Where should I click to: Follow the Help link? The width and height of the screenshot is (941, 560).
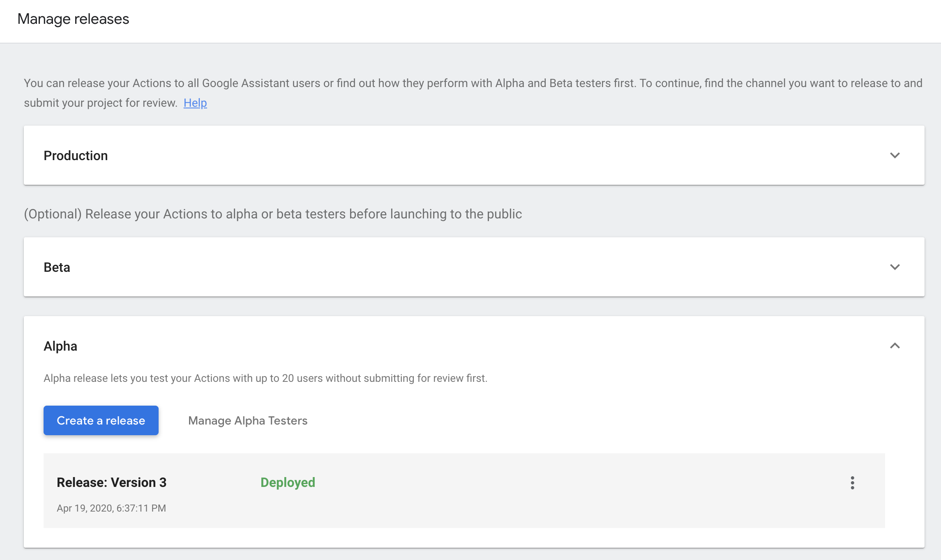pos(195,103)
